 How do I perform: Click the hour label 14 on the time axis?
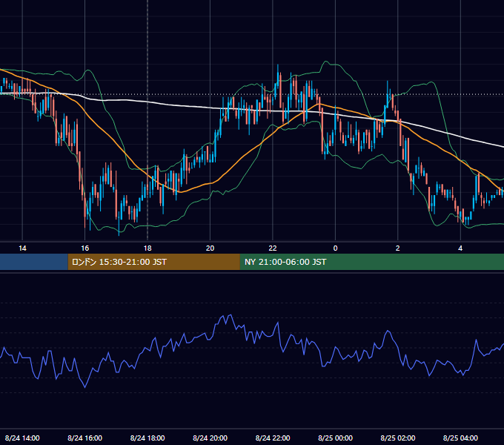click(x=22, y=248)
